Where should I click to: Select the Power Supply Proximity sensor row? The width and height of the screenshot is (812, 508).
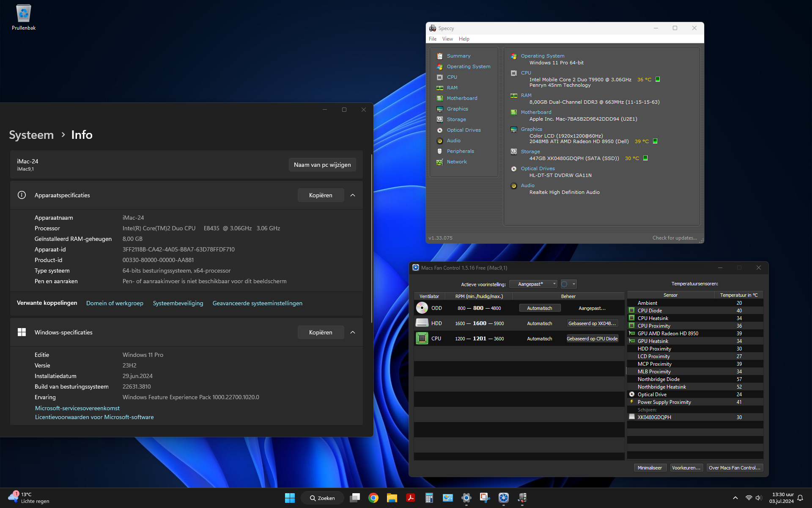(695, 402)
